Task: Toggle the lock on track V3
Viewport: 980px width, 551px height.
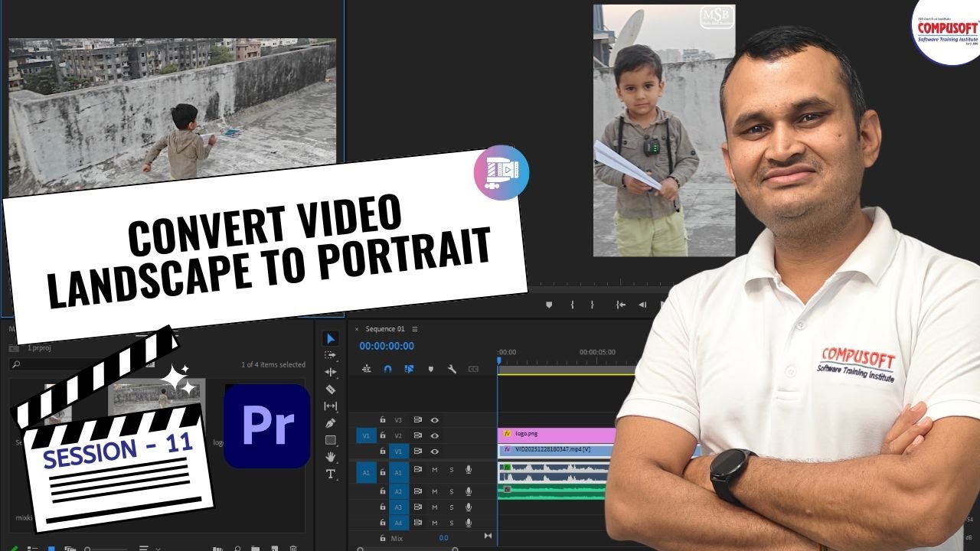Action: click(382, 419)
